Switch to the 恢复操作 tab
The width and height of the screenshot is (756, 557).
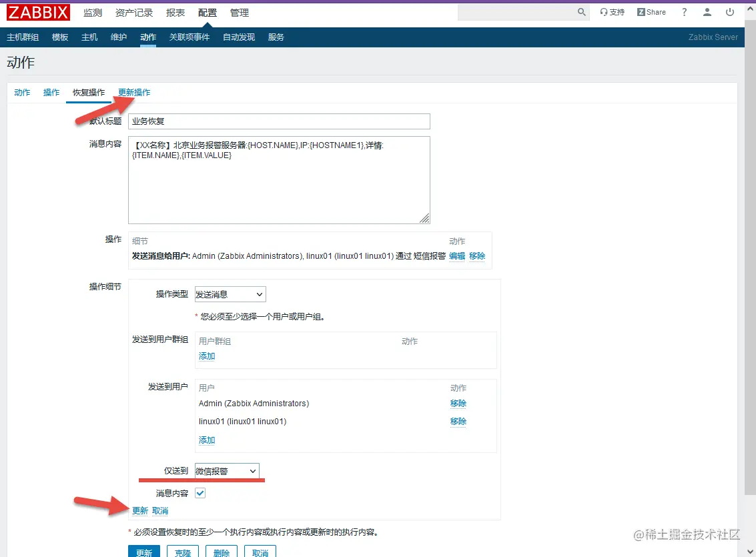[x=89, y=93]
